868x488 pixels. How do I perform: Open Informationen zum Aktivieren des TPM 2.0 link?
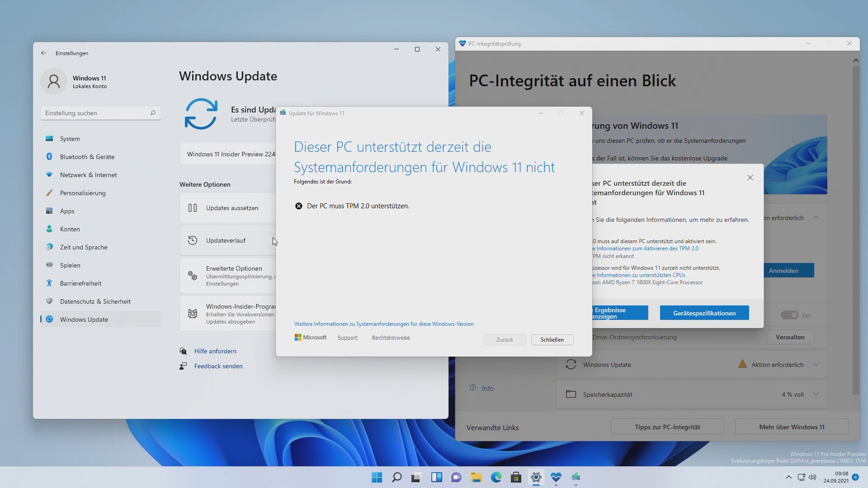(646, 249)
